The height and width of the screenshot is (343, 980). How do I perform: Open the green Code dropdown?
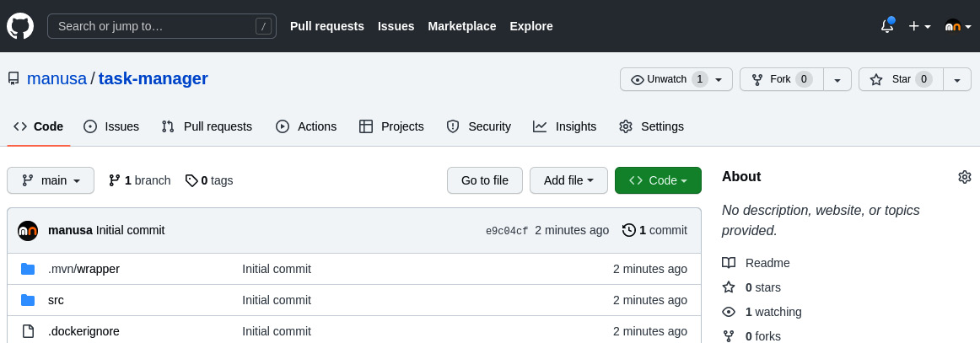[x=658, y=180]
